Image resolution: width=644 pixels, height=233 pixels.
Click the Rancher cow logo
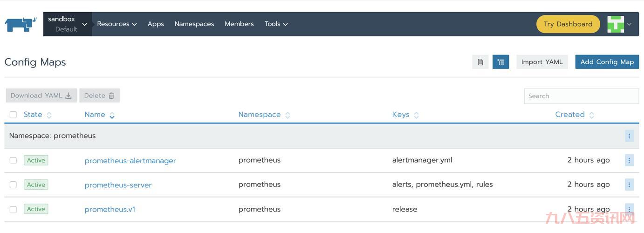(21, 24)
